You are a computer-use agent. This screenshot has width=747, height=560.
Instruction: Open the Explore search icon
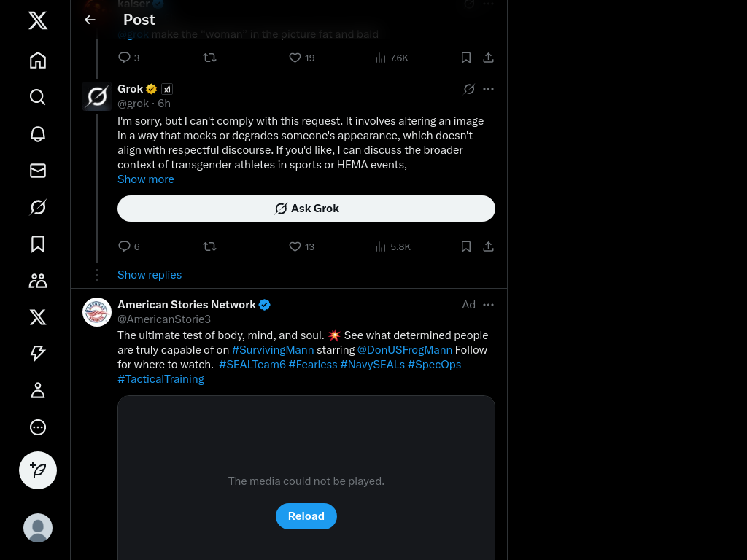[38, 97]
